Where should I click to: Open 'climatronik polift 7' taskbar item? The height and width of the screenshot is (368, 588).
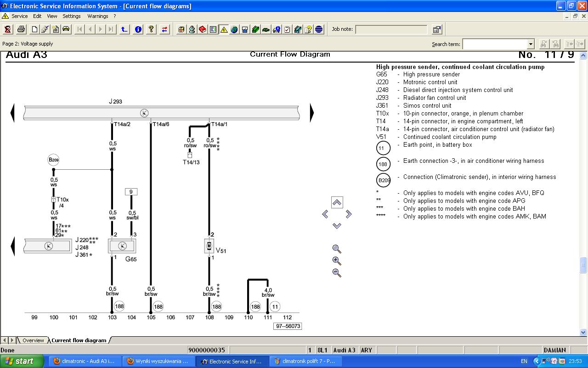click(x=305, y=361)
